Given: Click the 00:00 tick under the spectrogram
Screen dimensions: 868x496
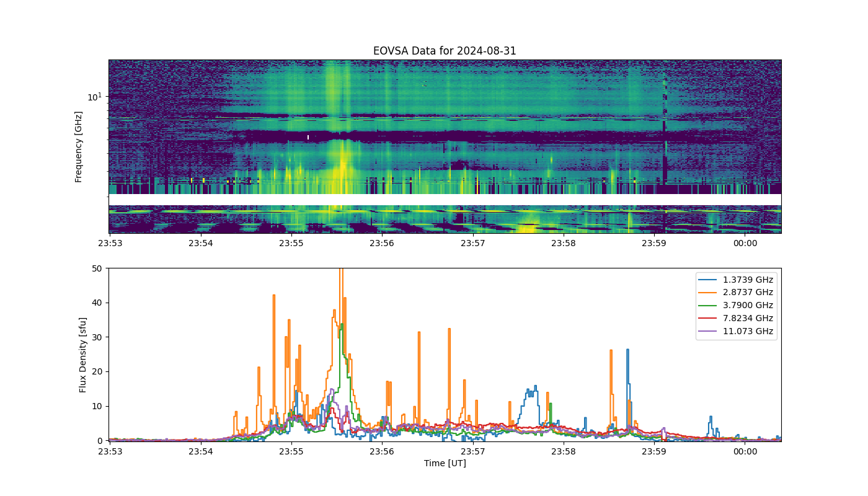Looking at the screenshot, I should coord(745,244).
